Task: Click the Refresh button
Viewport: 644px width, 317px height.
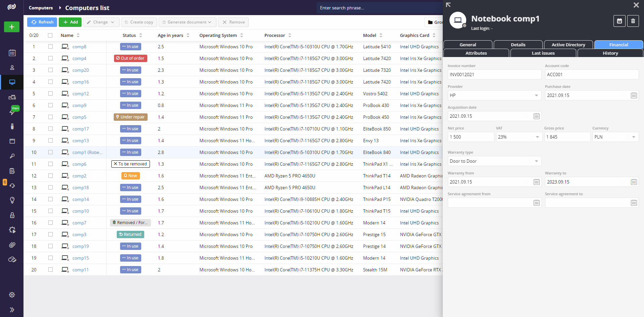Action: pos(42,22)
